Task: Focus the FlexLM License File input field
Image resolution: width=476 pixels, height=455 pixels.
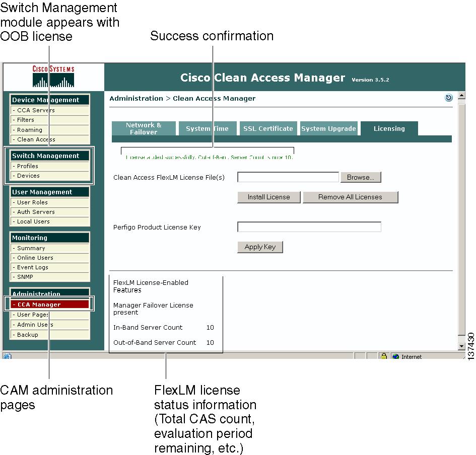Action: point(288,177)
